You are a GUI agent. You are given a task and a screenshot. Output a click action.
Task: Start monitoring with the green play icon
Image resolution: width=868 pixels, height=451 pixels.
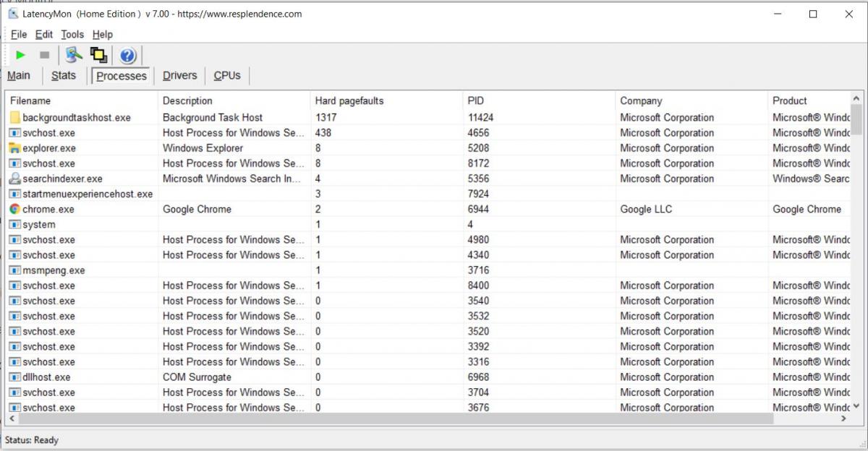tap(20, 55)
